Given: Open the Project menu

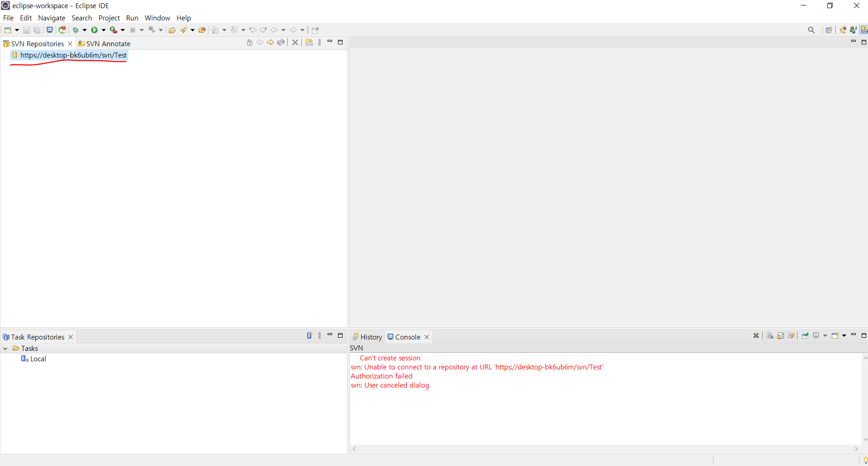Looking at the screenshot, I should (x=109, y=18).
